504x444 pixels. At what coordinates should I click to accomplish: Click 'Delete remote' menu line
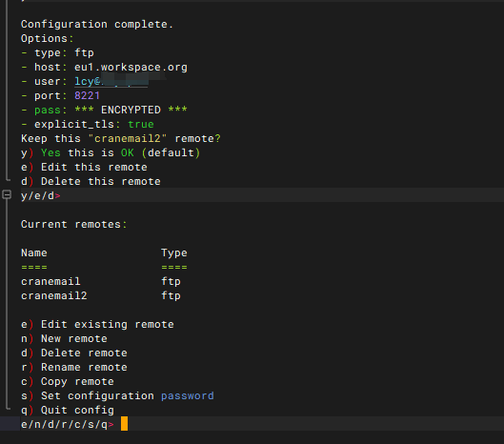click(74, 353)
